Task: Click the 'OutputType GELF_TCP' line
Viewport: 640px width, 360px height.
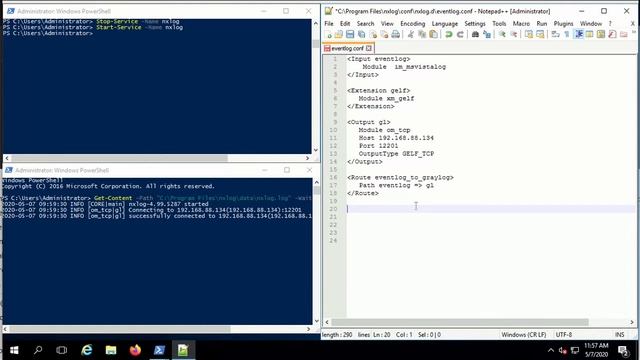Action: [x=396, y=154]
